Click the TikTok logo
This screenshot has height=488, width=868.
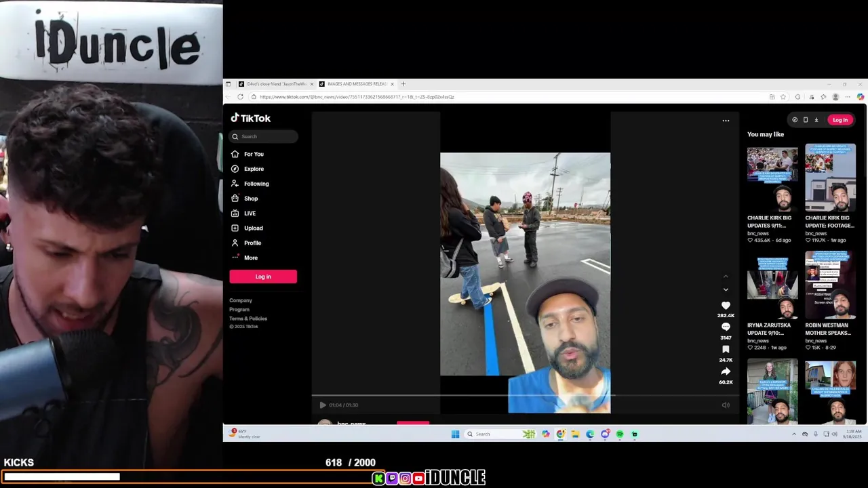click(250, 118)
